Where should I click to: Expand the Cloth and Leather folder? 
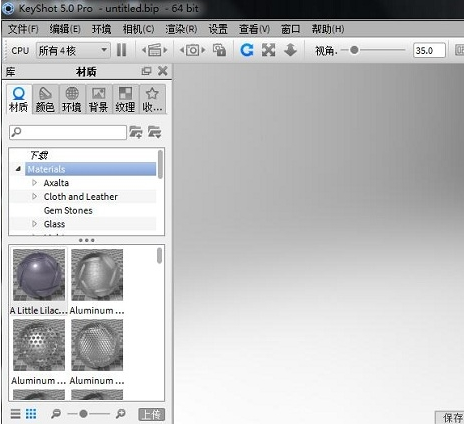click(x=34, y=196)
